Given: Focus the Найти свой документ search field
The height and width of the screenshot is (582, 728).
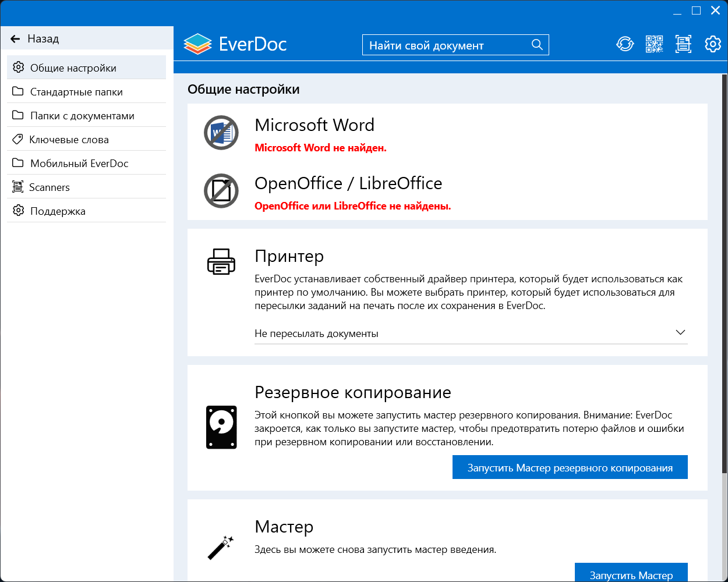Looking at the screenshot, I should click(455, 45).
